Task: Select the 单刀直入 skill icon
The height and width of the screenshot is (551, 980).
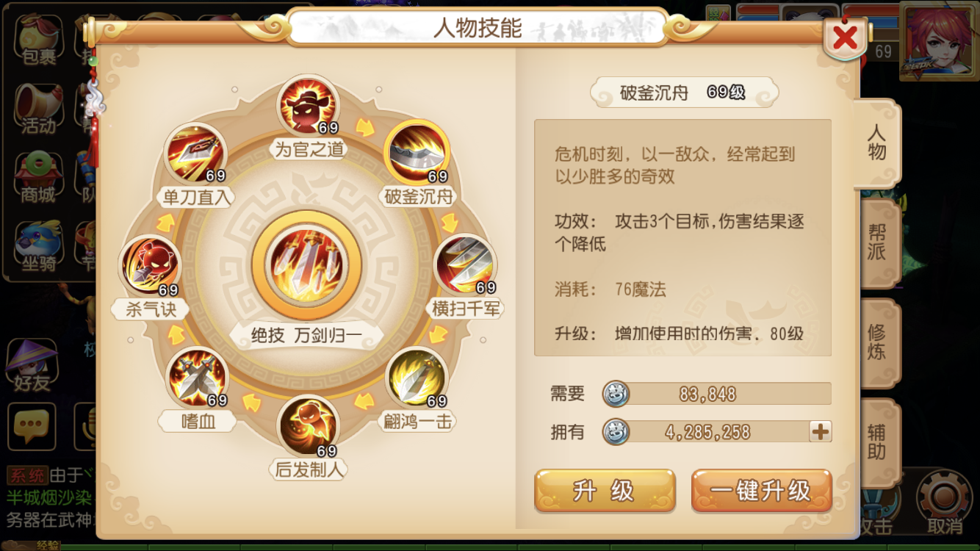Action: coord(196,153)
